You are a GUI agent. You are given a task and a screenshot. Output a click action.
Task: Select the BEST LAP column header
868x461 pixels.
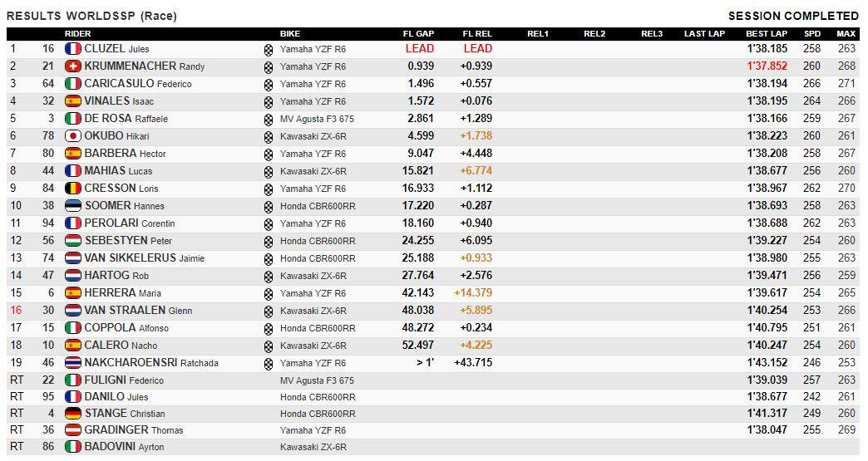[766, 34]
